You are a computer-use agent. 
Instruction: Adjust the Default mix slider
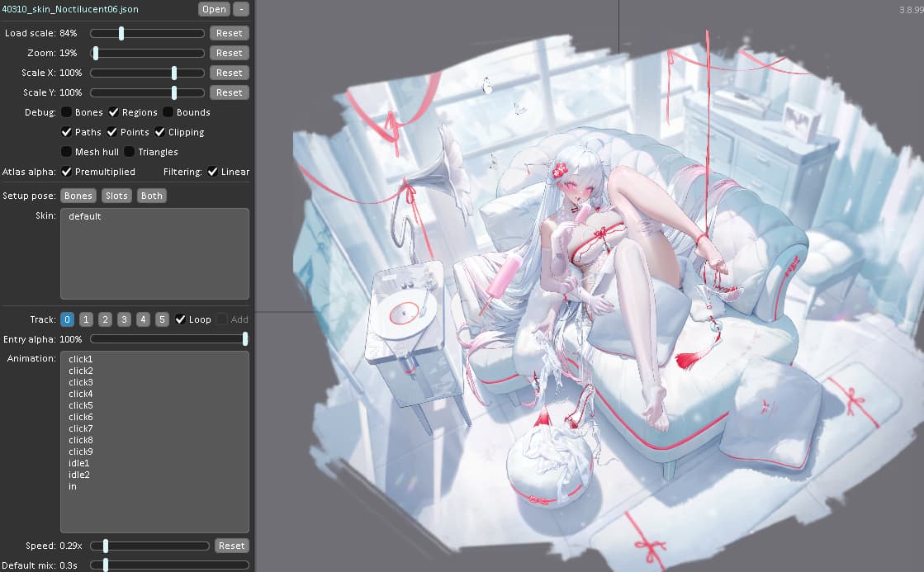tap(170, 565)
